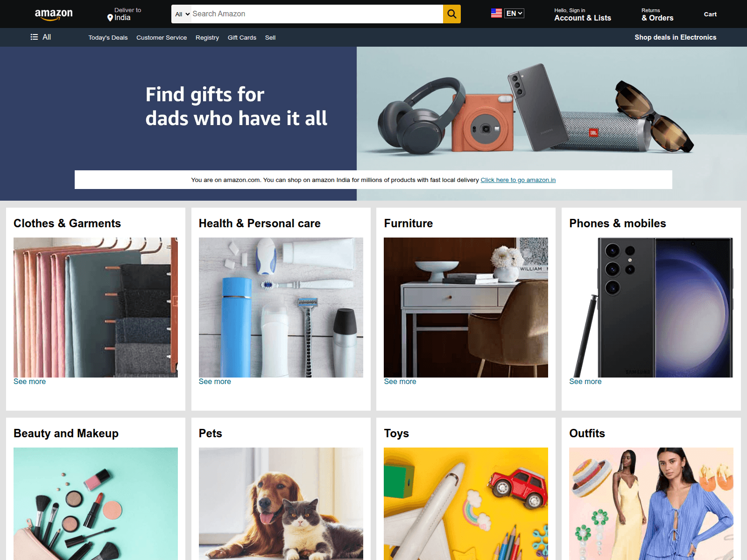This screenshot has height=560, width=747.
Task: Go to Today's Deals
Action: [x=108, y=38]
